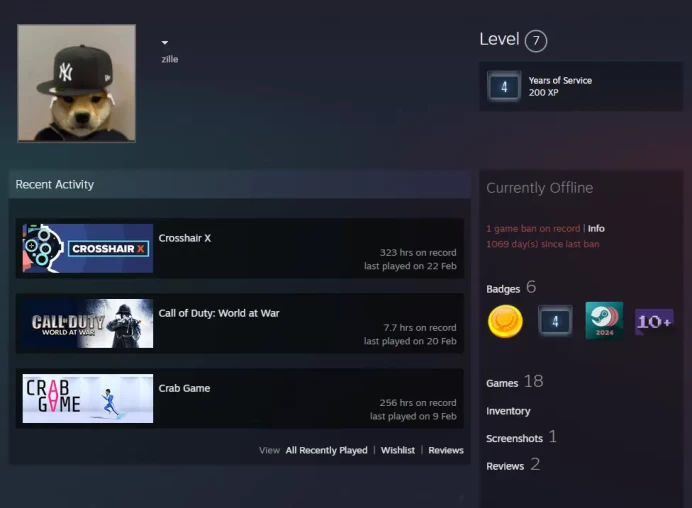Open the Wishlist link
The image size is (692, 508).
click(x=398, y=450)
